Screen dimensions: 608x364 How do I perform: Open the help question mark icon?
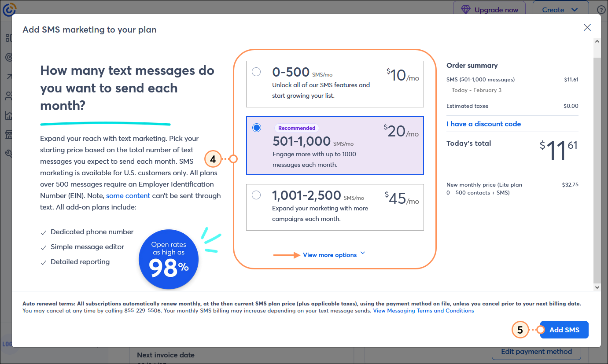point(601,10)
